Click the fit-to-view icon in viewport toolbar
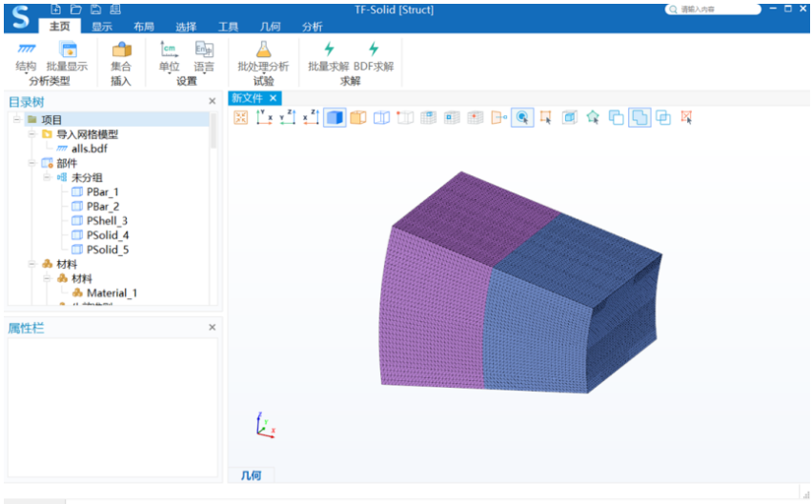Image resolution: width=812 pixels, height=504 pixels. [241, 117]
